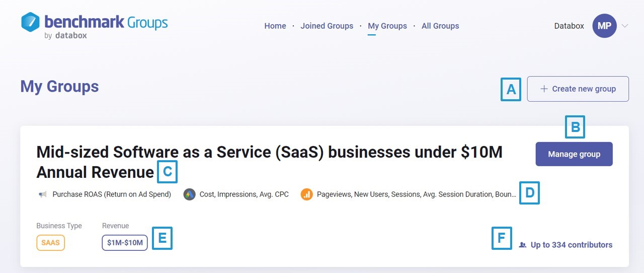
Task: Open the Home navigation item
Action: [275, 26]
